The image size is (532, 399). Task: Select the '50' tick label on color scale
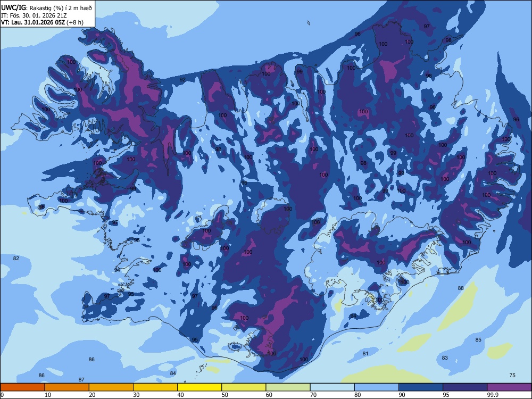pos(225,395)
